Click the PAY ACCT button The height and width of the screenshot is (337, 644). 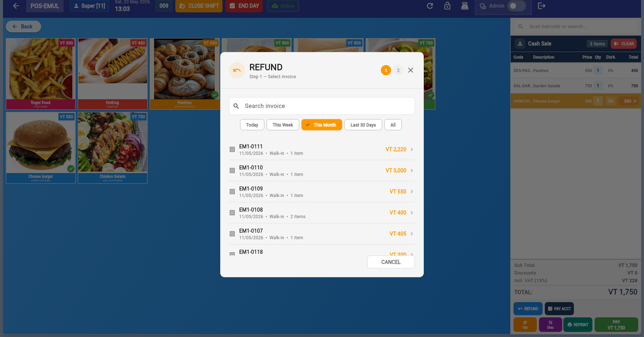(x=559, y=309)
